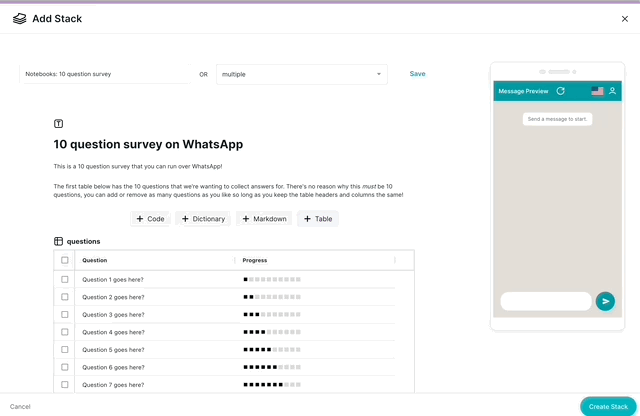Check the Question 2 row checkbox
640x416 pixels.
pos(64,297)
